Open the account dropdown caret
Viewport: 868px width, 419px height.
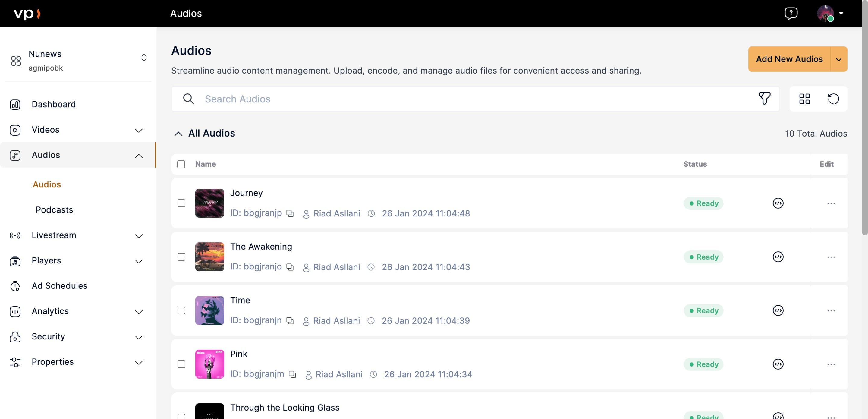(x=841, y=14)
